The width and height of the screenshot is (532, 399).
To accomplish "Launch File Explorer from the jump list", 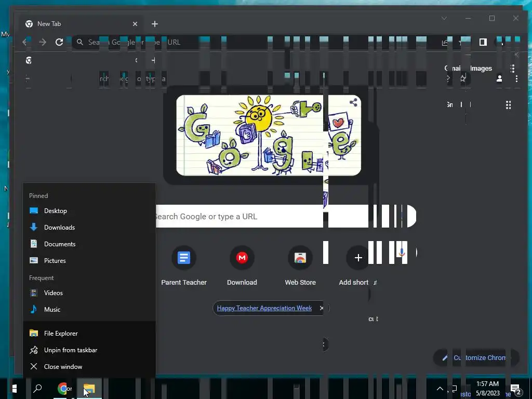I will tap(89, 333).
